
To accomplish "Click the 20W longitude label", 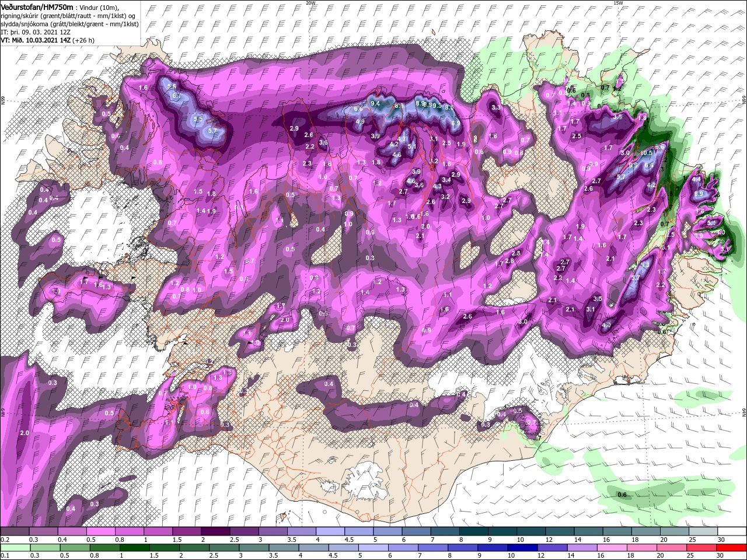I will pyautogui.click(x=311, y=2).
